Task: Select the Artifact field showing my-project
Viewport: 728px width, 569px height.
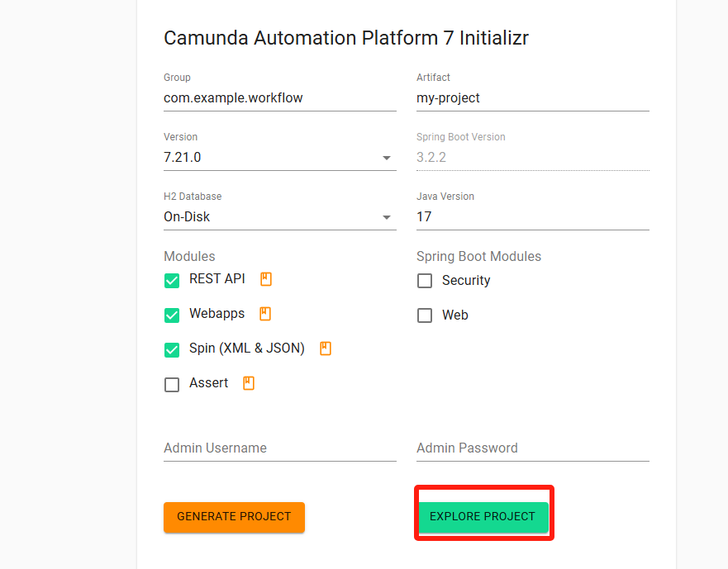Action: click(532, 97)
